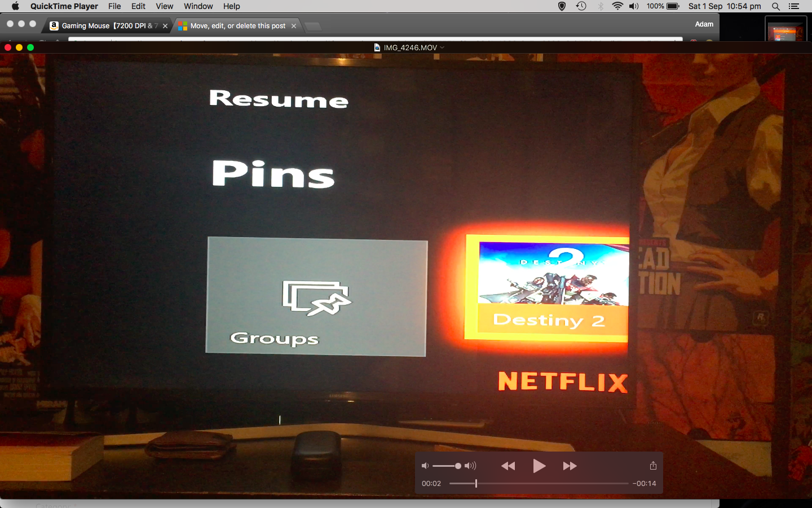The image size is (812, 508).
Task: Open the Help menu
Action: (x=232, y=6)
